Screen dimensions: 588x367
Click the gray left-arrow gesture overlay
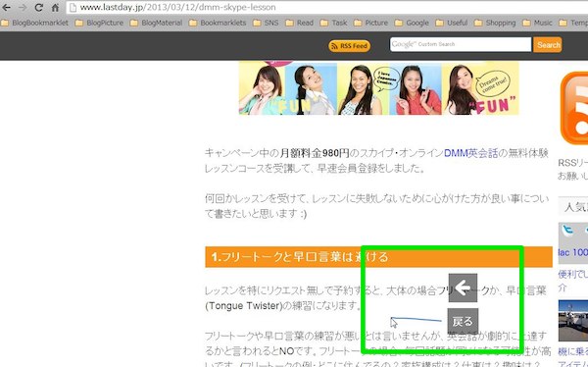click(x=463, y=288)
